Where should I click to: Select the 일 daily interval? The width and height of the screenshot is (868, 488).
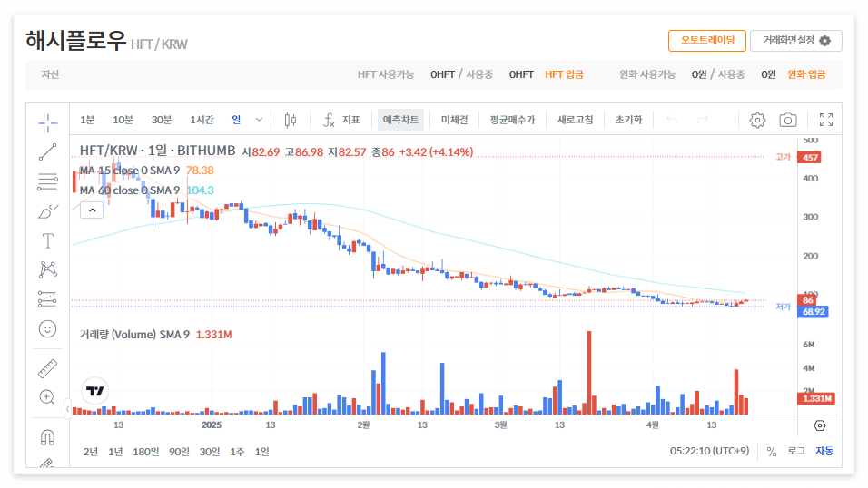236,120
